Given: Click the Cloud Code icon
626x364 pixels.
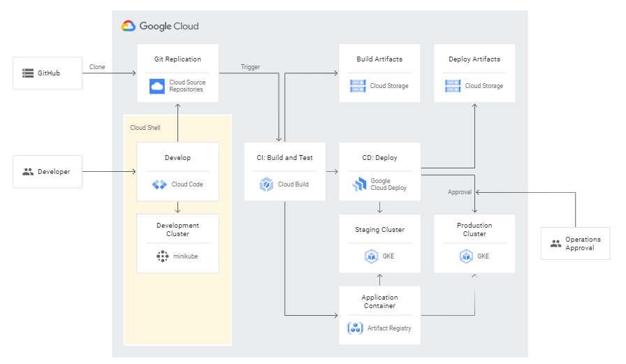Looking at the screenshot, I should (x=159, y=184).
